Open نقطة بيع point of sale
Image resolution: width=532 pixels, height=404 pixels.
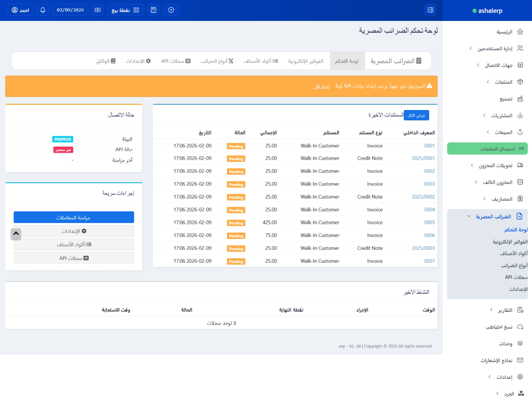coord(125,10)
